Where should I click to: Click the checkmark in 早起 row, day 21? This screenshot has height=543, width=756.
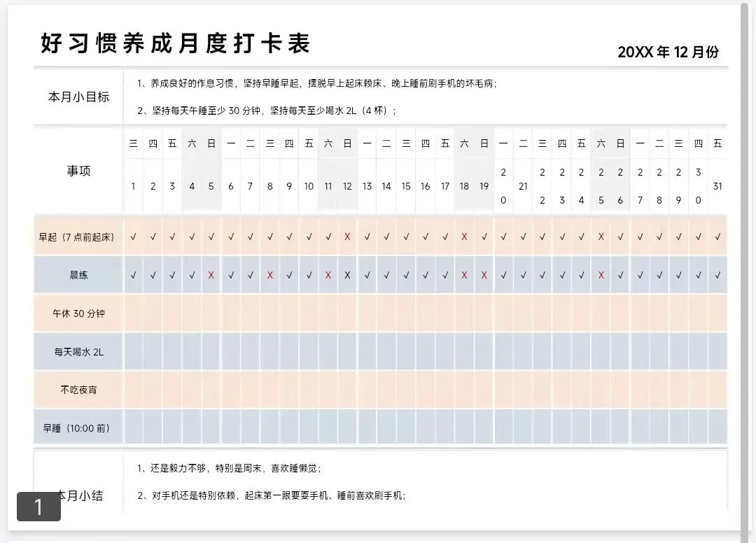(523, 237)
